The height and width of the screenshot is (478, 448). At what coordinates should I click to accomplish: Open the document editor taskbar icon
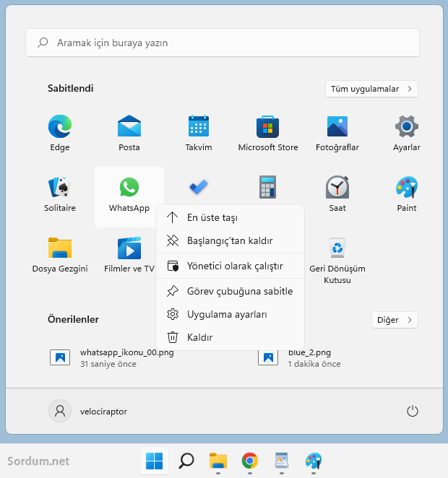pyautogui.click(x=282, y=461)
